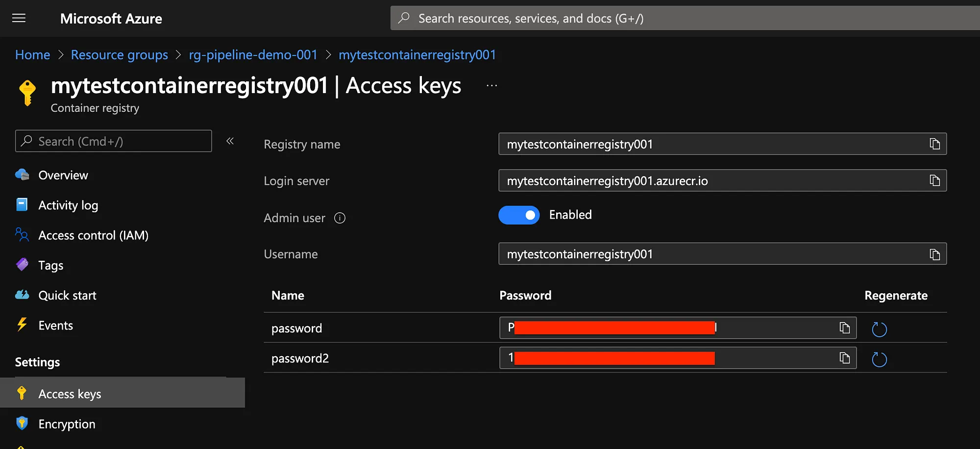Click the Regenerate column header
Viewport: 980px width, 449px height.
896,296
